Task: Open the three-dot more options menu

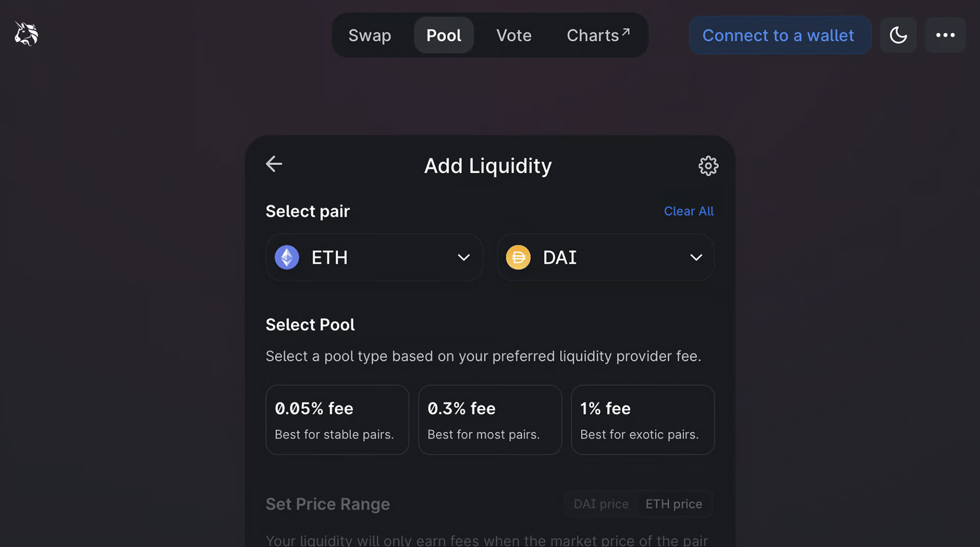Action: [945, 35]
